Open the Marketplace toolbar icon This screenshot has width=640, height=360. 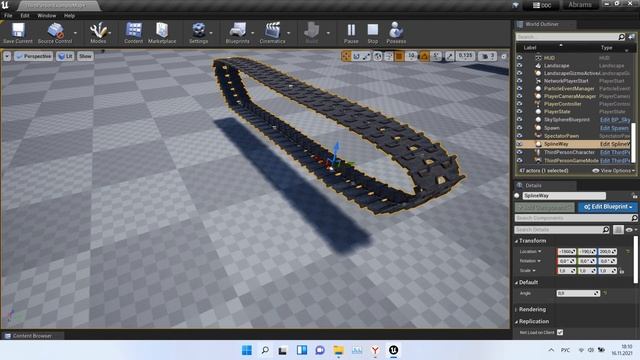pyautogui.click(x=162, y=33)
